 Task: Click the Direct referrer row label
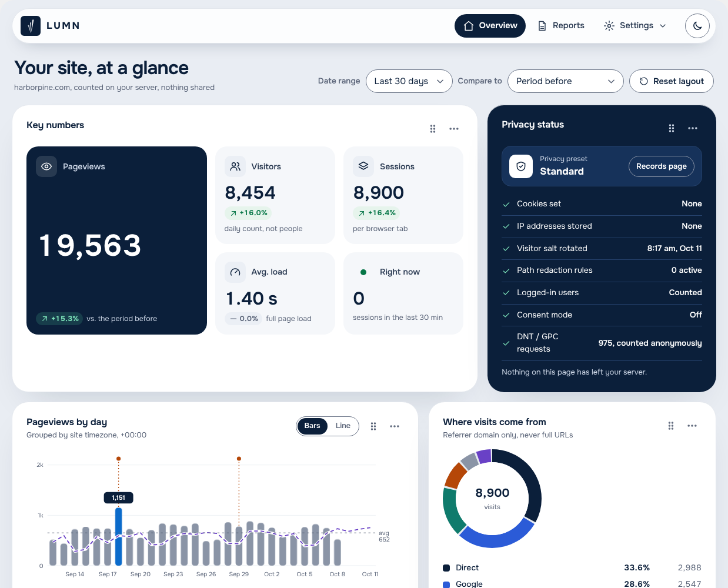(467, 568)
